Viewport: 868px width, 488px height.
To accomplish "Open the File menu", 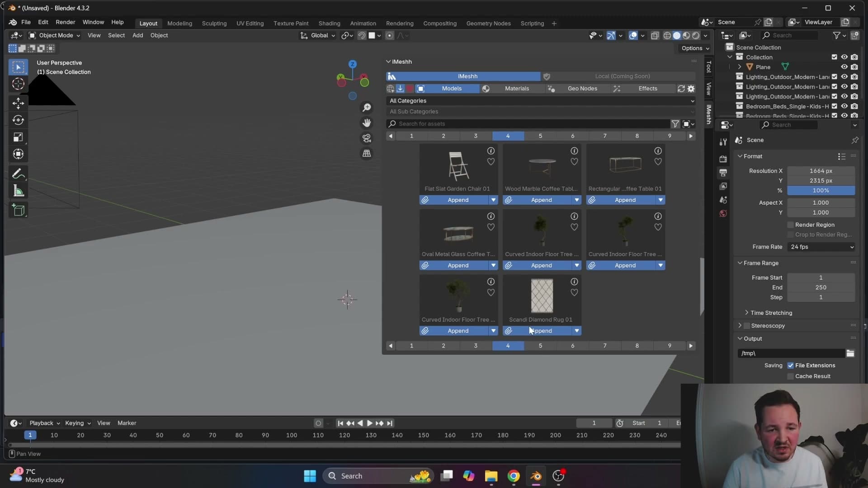I will point(26,22).
